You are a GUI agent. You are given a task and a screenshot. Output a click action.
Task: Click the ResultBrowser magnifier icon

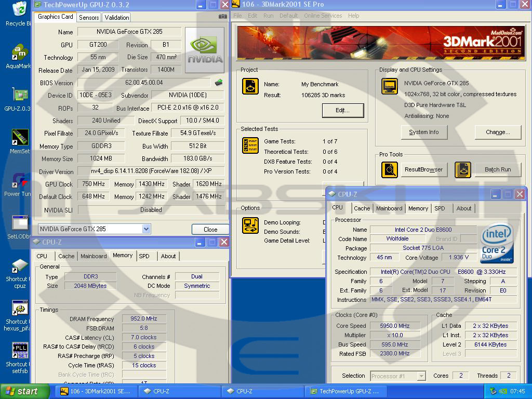(390, 170)
